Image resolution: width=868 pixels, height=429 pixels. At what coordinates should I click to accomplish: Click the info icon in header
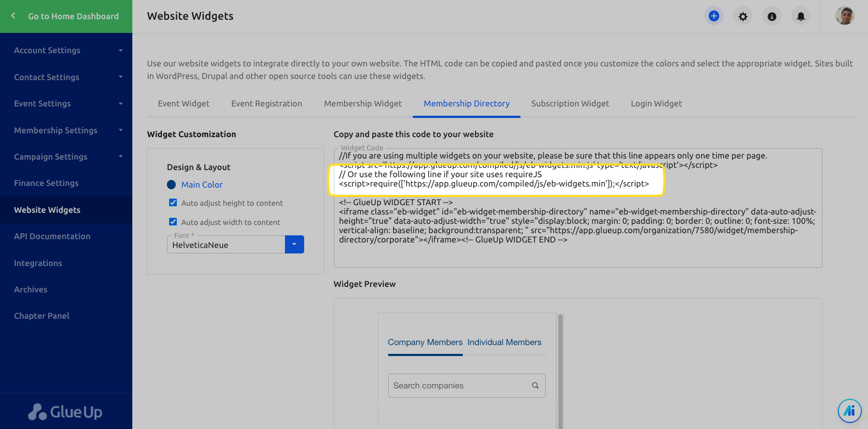pos(772,16)
